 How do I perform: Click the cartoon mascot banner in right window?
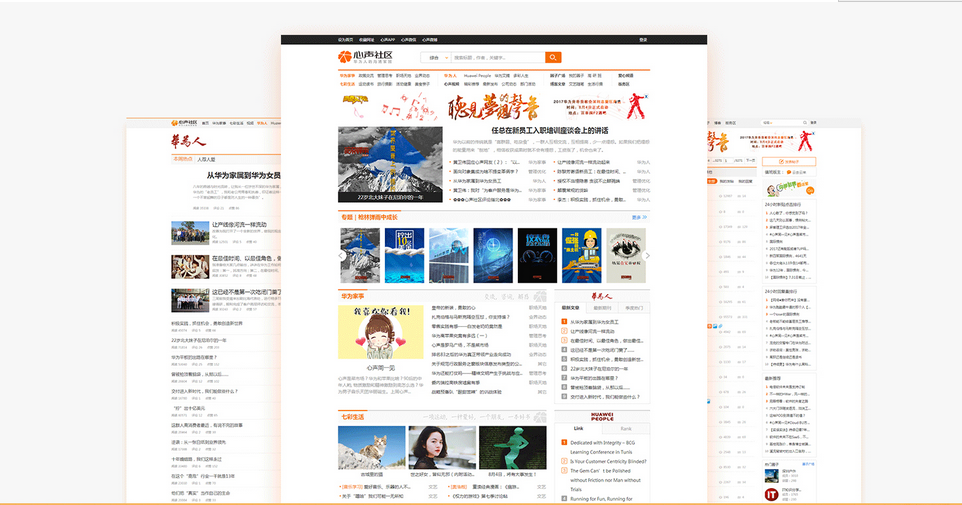pyautogui.click(x=789, y=188)
